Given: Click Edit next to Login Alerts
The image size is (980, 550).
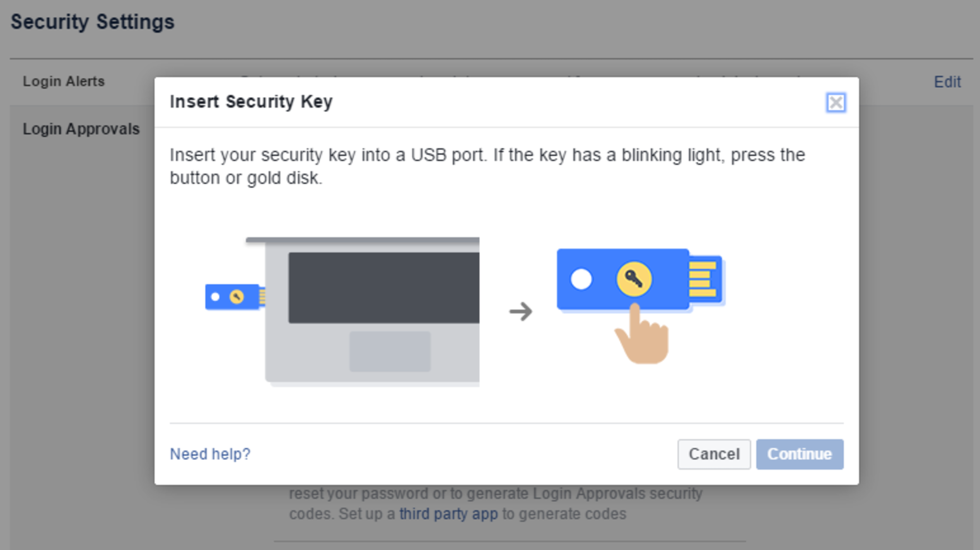Looking at the screenshot, I should [947, 82].
